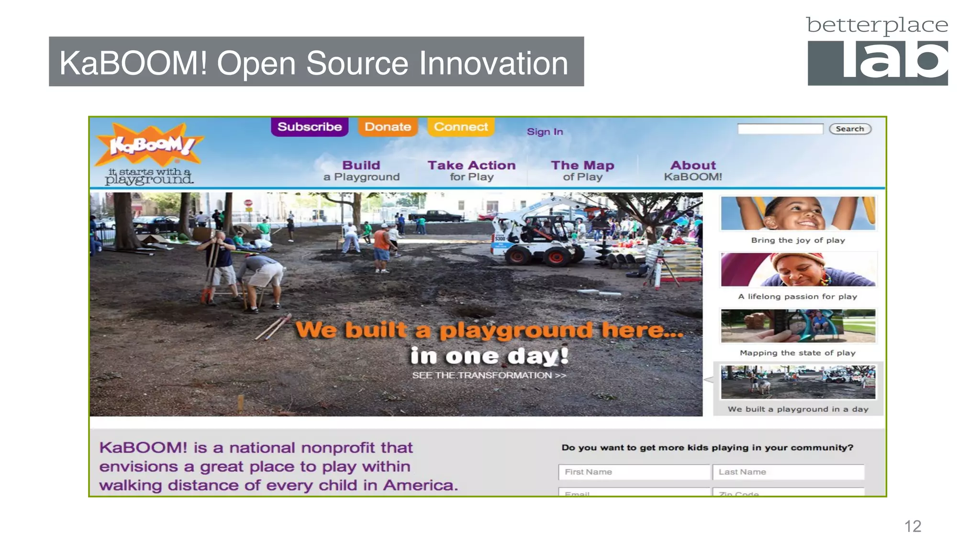The width and height of the screenshot is (980, 551).
Task: Click the betterplace lab logo
Action: (x=877, y=51)
